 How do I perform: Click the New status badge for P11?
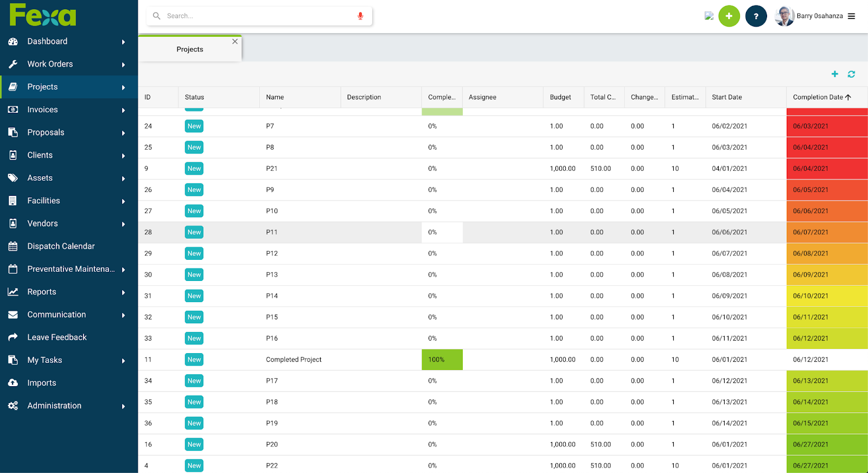pyautogui.click(x=194, y=232)
